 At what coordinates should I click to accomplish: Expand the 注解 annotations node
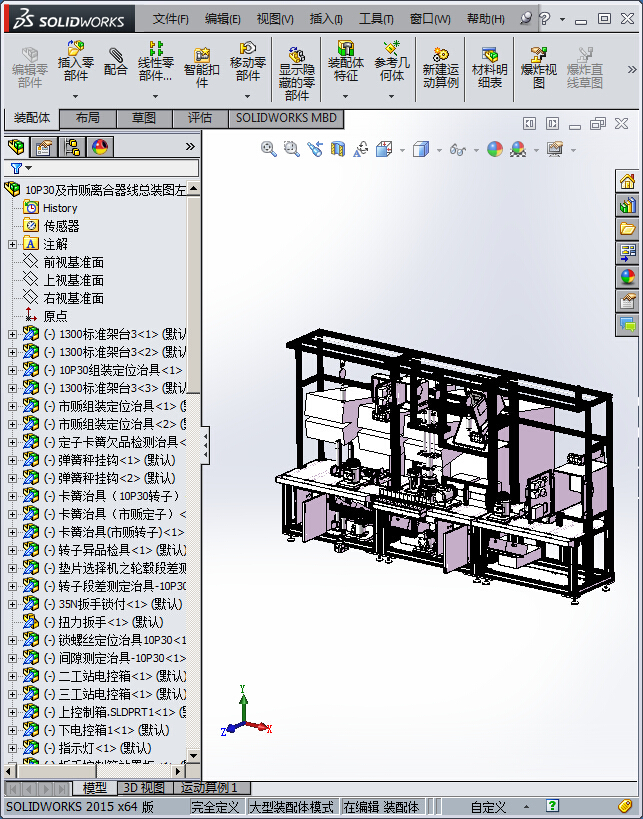point(12,244)
